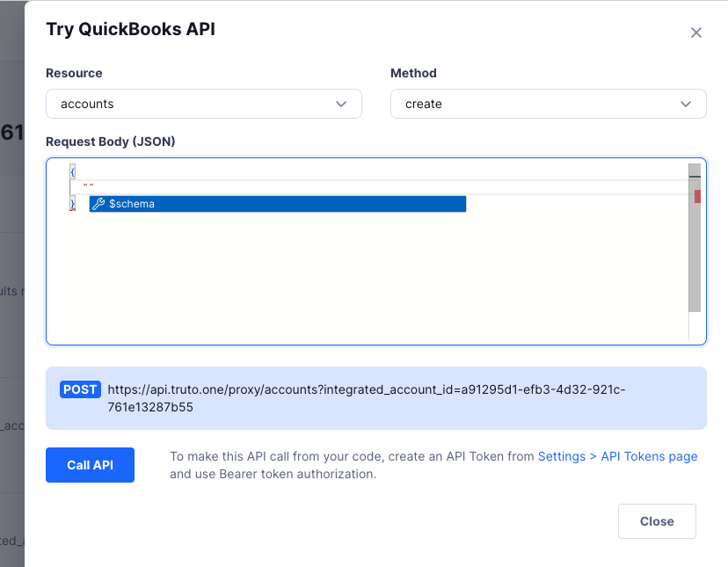The image size is (728, 567).
Task: Open the Method dropdown showing create
Action: (x=549, y=104)
